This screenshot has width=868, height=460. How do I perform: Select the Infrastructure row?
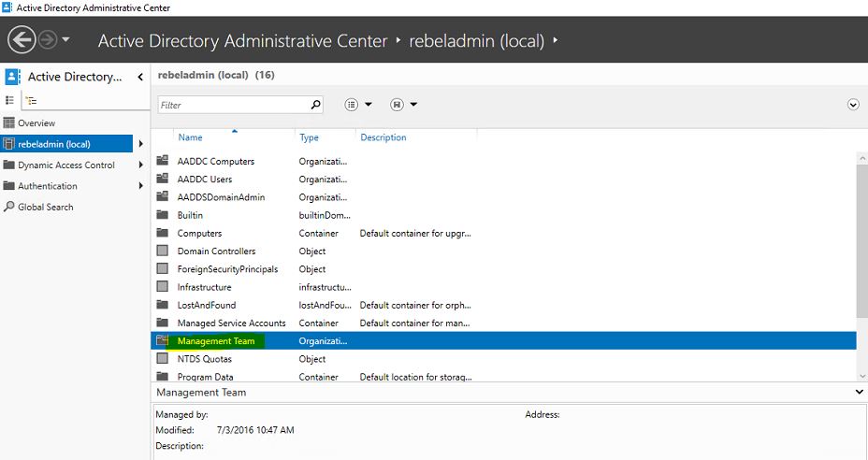503,287
